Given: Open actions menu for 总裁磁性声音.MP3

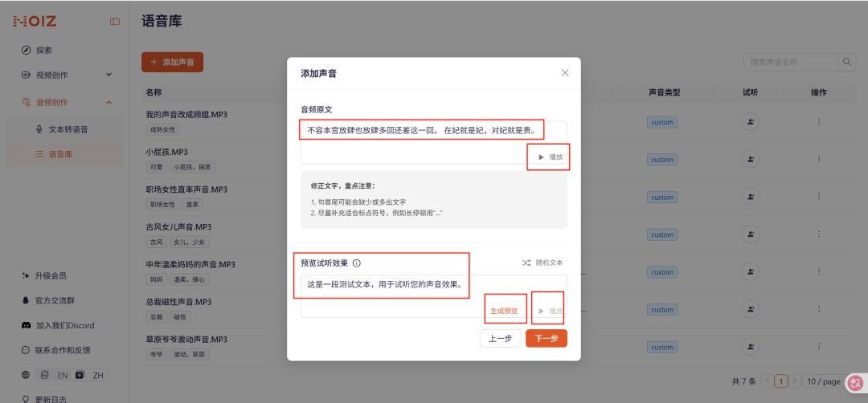Looking at the screenshot, I should [819, 310].
